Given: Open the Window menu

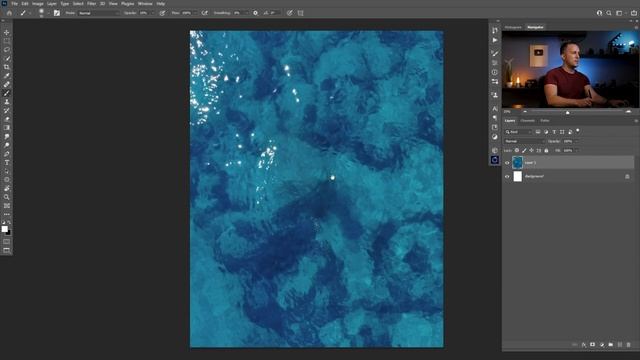Looking at the screenshot, I should 145,4.
